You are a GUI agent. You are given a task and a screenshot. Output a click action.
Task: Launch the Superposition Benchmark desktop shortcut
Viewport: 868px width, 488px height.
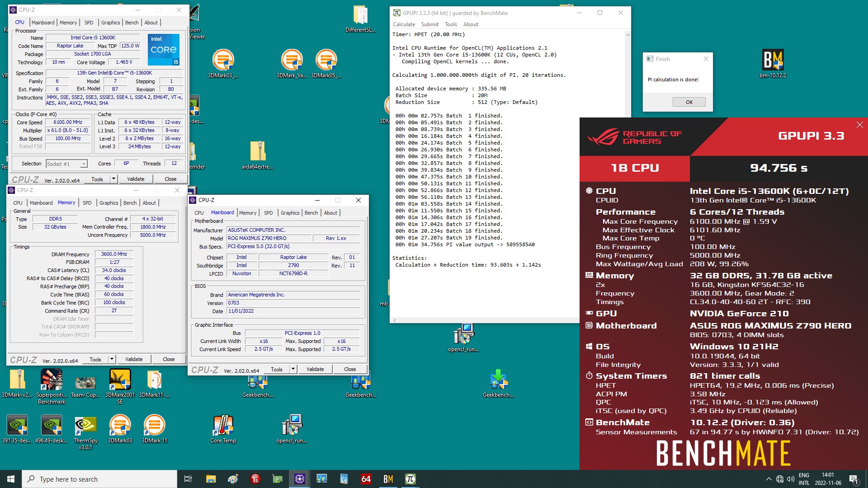[52, 386]
